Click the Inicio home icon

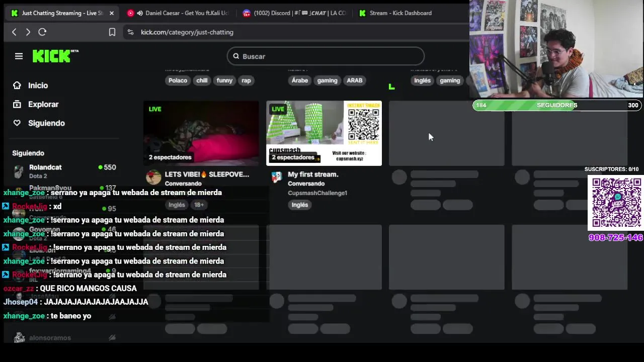(x=17, y=85)
